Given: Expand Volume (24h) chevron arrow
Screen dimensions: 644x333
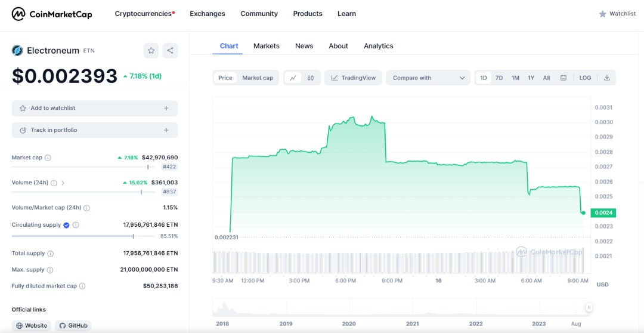Looking at the screenshot, I should pos(63,183).
